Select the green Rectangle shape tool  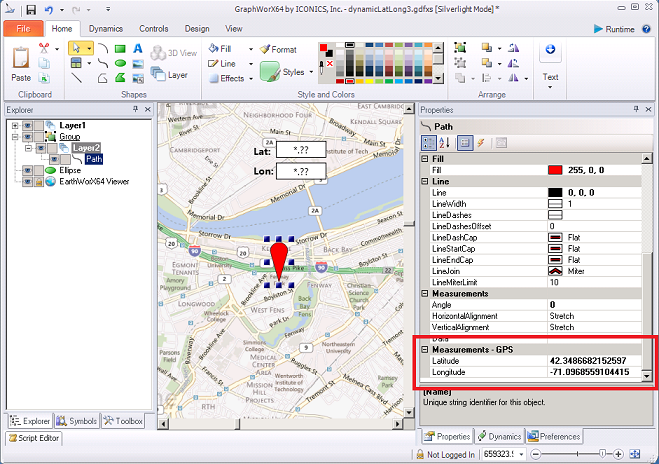click(x=120, y=49)
